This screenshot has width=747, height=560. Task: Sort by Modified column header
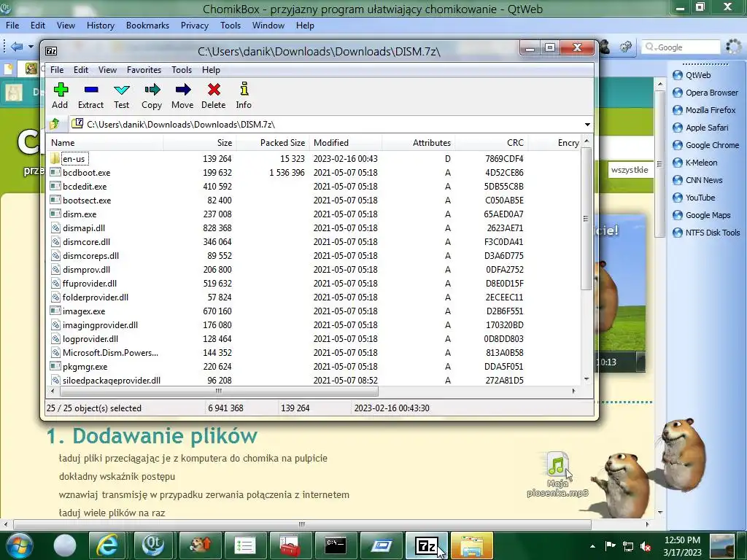(x=346, y=143)
